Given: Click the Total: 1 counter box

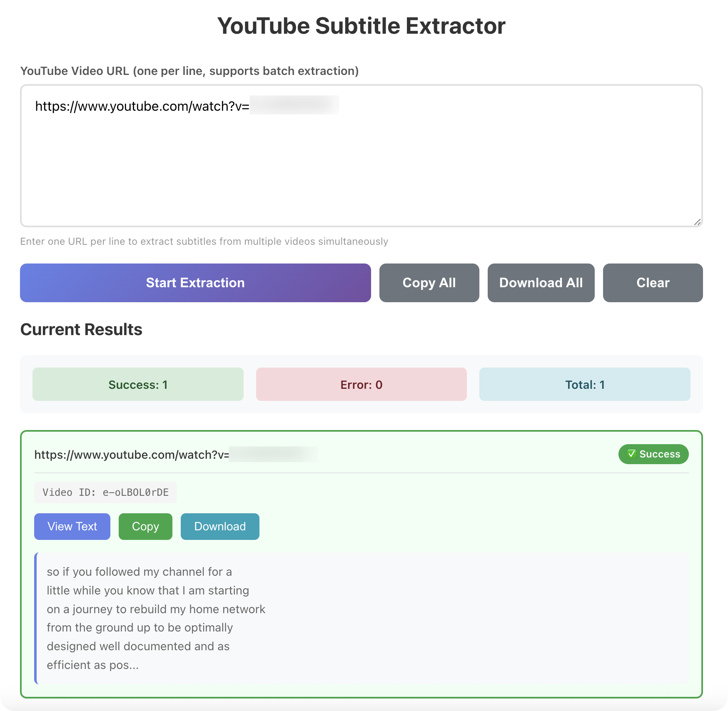Looking at the screenshot, I should tap(584, 384).
